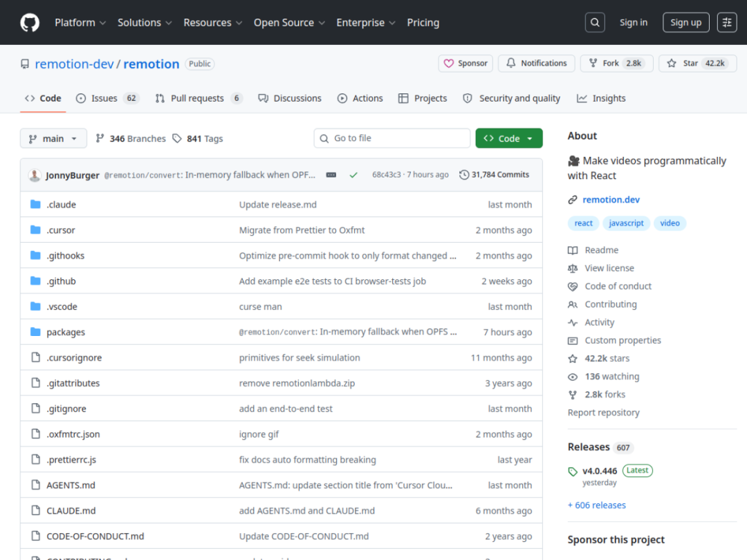Click the Latest release badge
The height and width of the screenshot is (560, 747).
(637, 470)
